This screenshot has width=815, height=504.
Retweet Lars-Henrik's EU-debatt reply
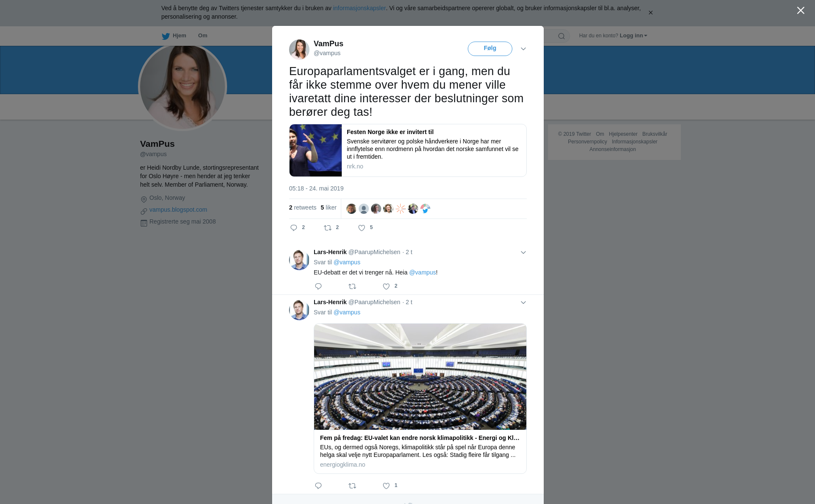352,286
